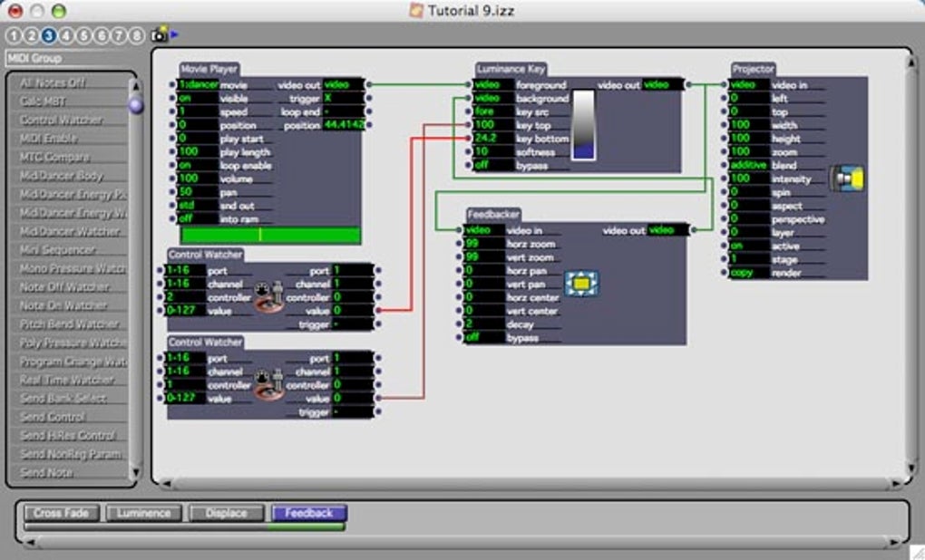Select scene number 7 circle

click(119, 36)
